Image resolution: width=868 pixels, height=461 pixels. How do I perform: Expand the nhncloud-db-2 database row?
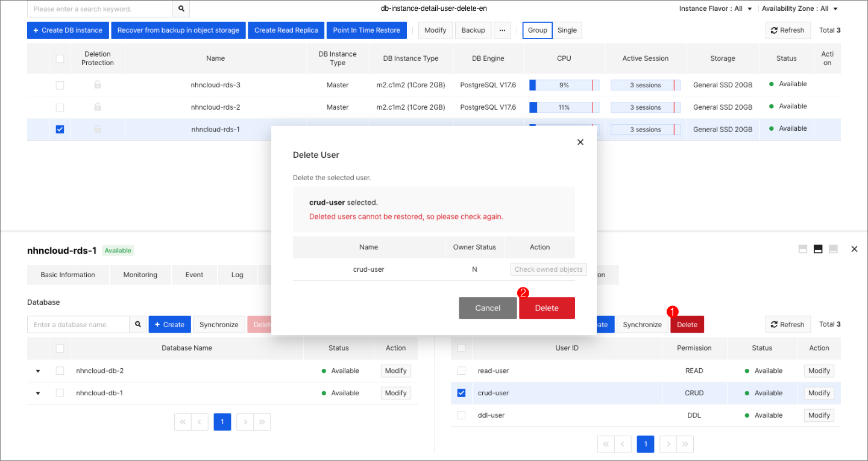tap(38, 371)
